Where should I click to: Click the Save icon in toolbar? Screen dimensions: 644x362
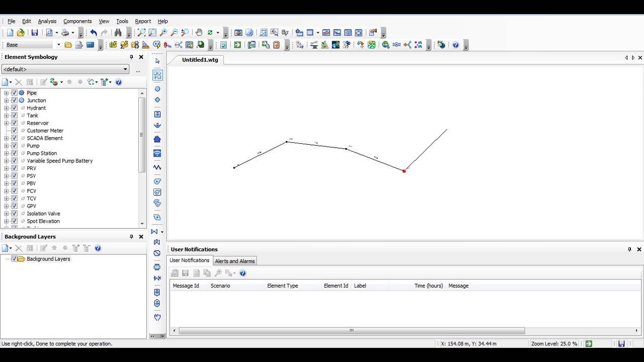coord(35,33)
